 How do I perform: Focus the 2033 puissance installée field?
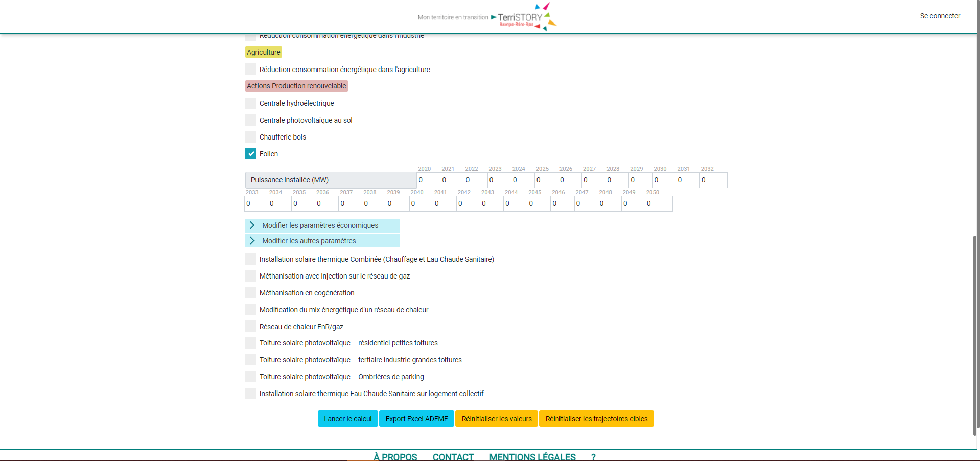coord(256,203)
